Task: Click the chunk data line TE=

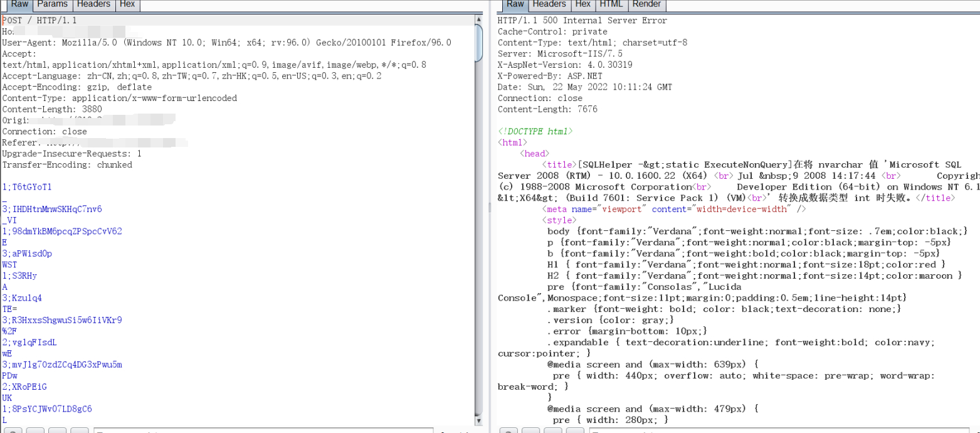Action: coord(9,309)
